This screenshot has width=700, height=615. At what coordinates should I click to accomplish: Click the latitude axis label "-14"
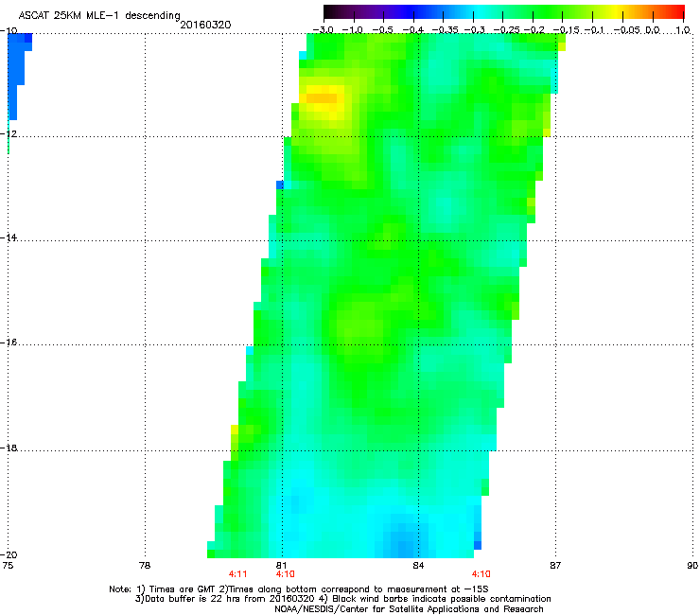click(9, 237)
